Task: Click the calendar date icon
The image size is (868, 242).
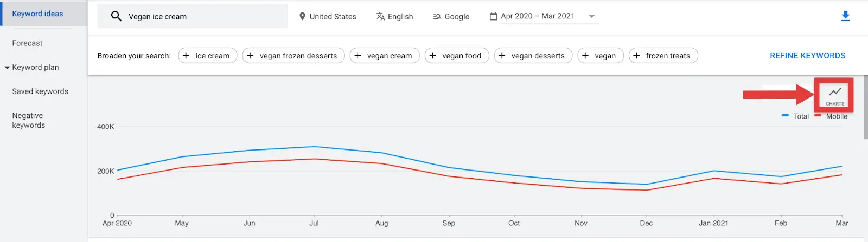Action: pyautogui.click(x=493, y=16)
